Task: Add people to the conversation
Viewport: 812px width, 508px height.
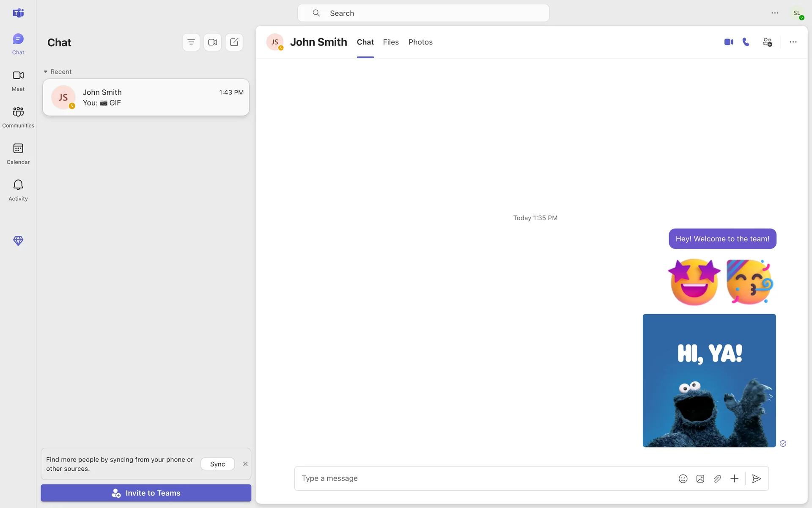Action: tap(767, 42)
